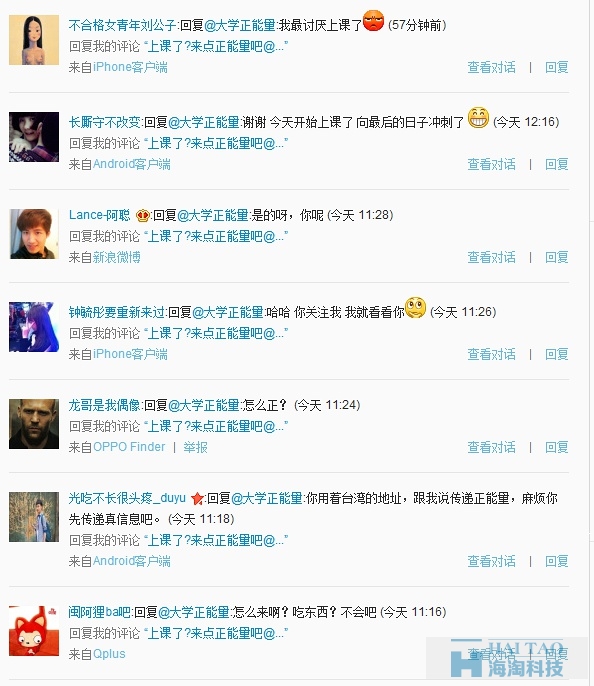Click the star badge beside 光吃不长很头疼_duyu

tap(197, 498)
